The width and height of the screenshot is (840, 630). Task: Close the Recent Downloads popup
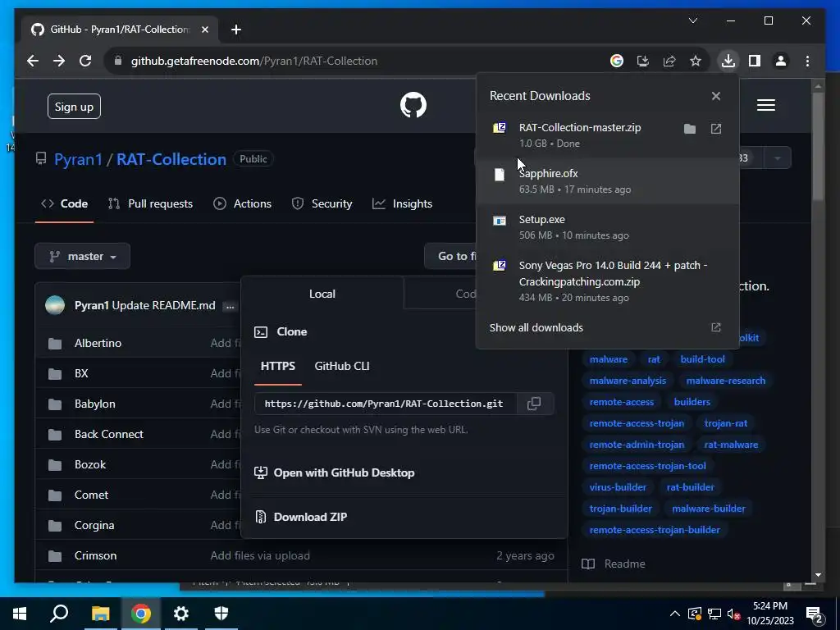[715, 96]
